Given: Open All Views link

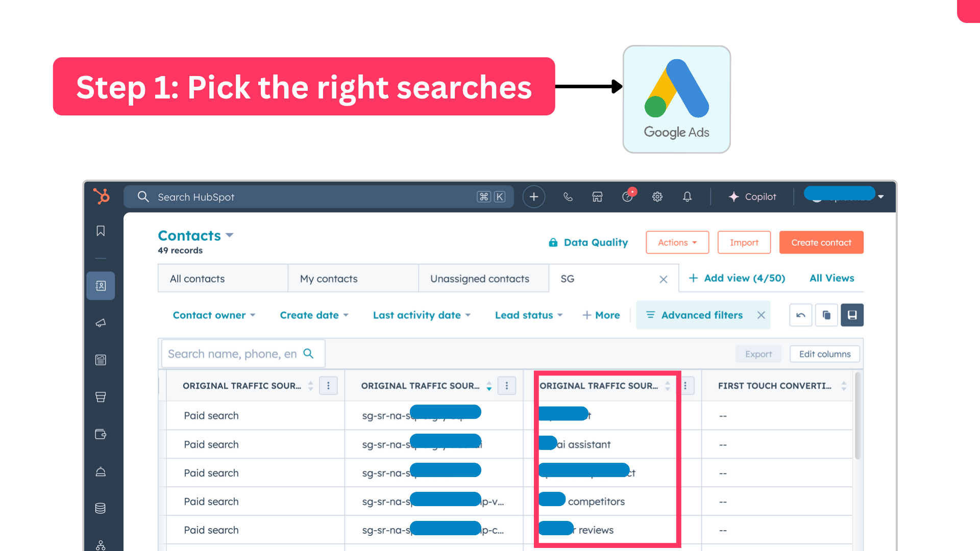Looking at the screenshot, I should pos(831,278).
